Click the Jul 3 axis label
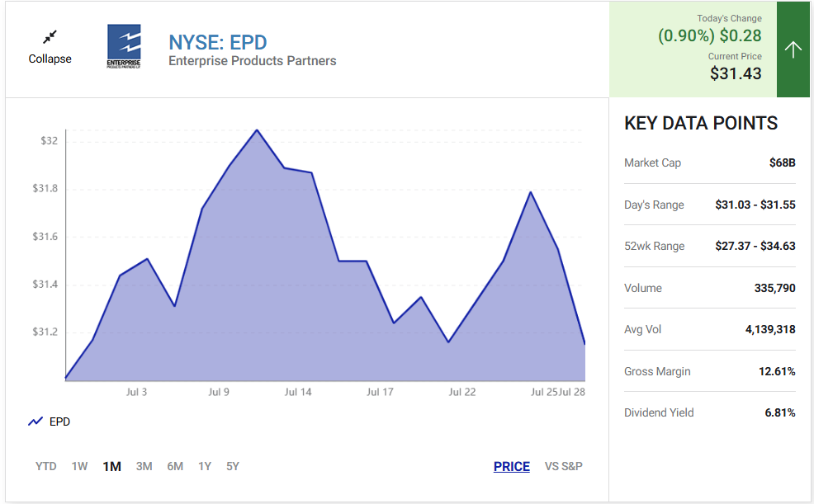814x504 pixels. (x=136, y=392)
